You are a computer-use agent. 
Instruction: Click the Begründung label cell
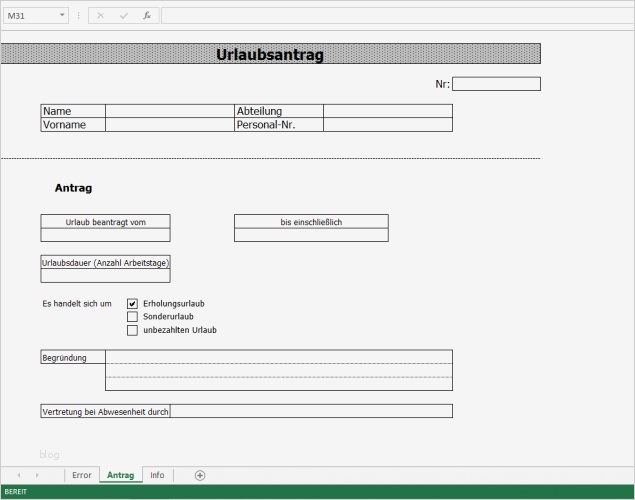click(x=73, y=357)
